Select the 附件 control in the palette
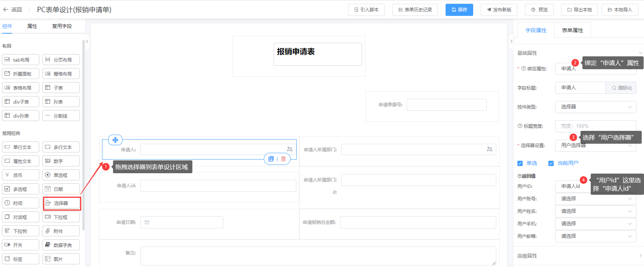Viewport: 644px width, 267px height. (61, 231)
